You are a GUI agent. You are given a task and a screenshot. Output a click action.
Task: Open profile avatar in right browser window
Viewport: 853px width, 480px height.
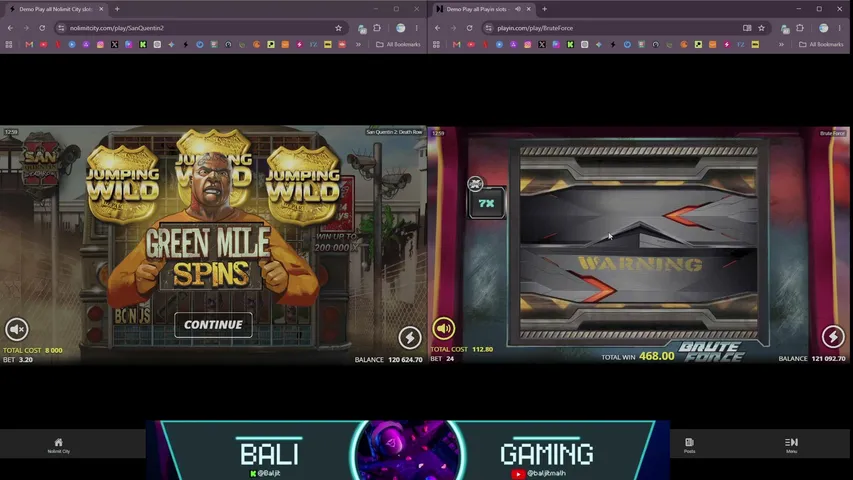coord(824,28)
